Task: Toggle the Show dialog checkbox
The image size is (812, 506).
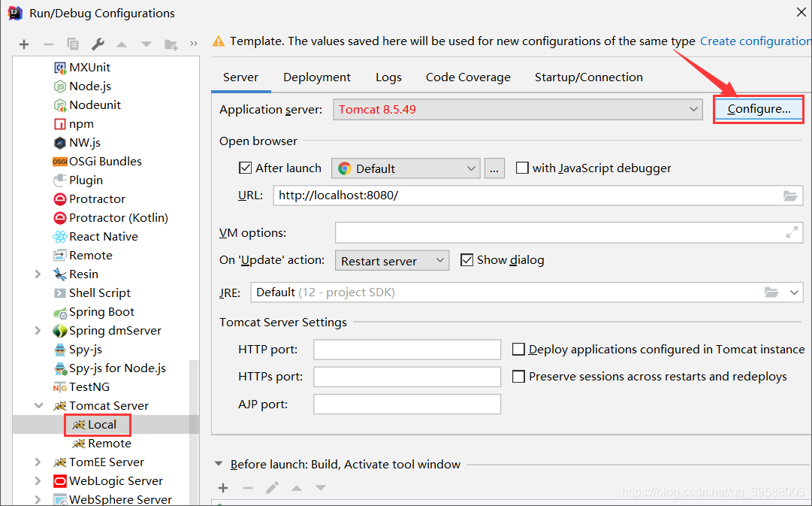Action: [466, 259]
